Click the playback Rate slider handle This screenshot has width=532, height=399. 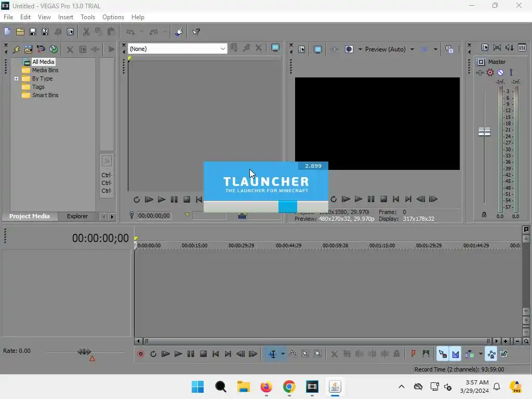point(85,352)
